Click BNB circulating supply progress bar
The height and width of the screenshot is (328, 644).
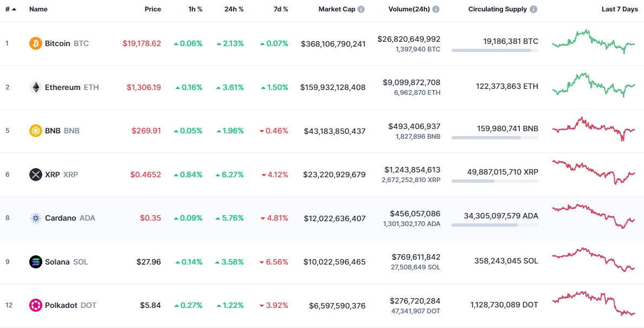(494, 138)
